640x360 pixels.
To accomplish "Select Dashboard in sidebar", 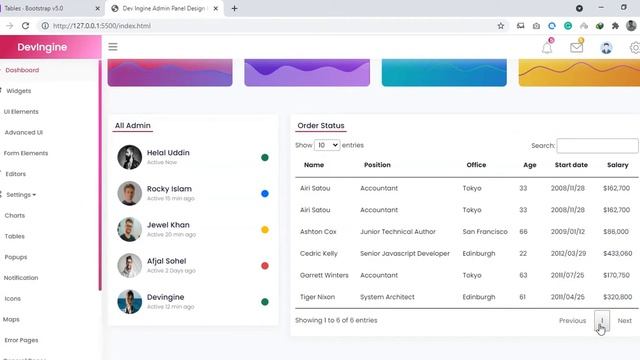I will pos(22,70).
